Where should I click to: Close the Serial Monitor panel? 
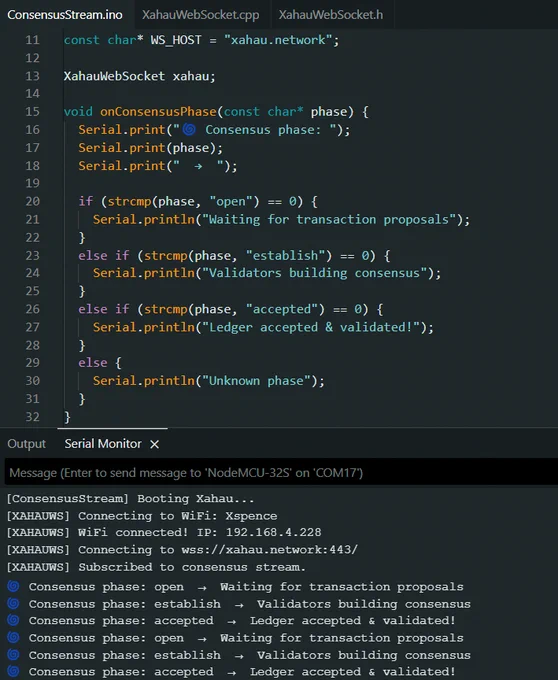[x=154, y=444]
